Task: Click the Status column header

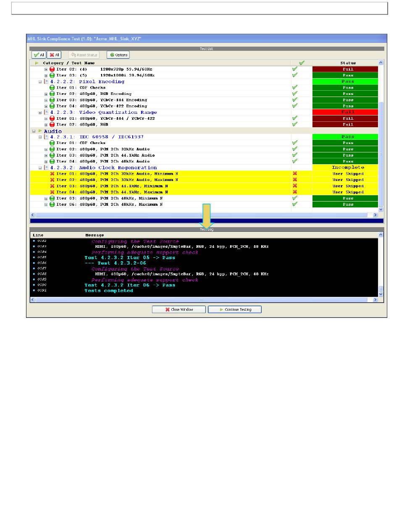Action: (348, 63)
